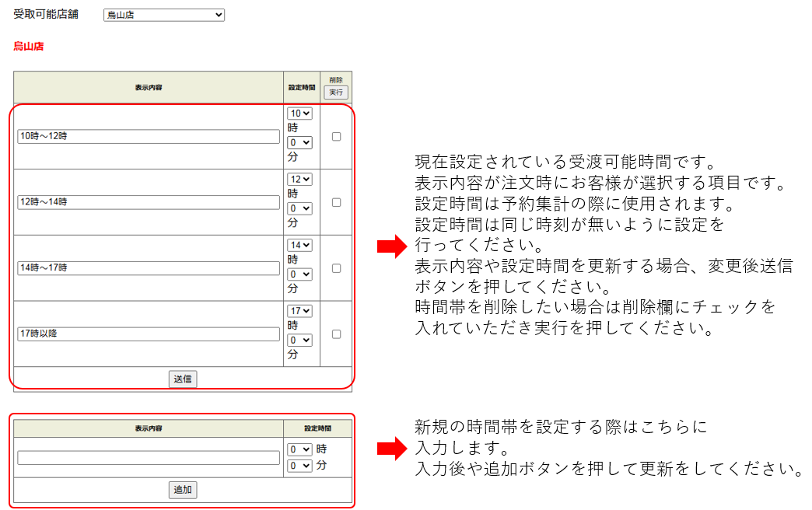The image size is (812, 510).
Task: Click the 12時～14時 display text field
Action: tap(148, 202)
